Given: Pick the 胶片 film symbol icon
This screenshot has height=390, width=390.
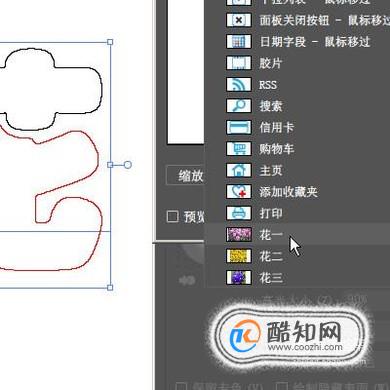Looking at the screenshot, I should click(239, 63).
